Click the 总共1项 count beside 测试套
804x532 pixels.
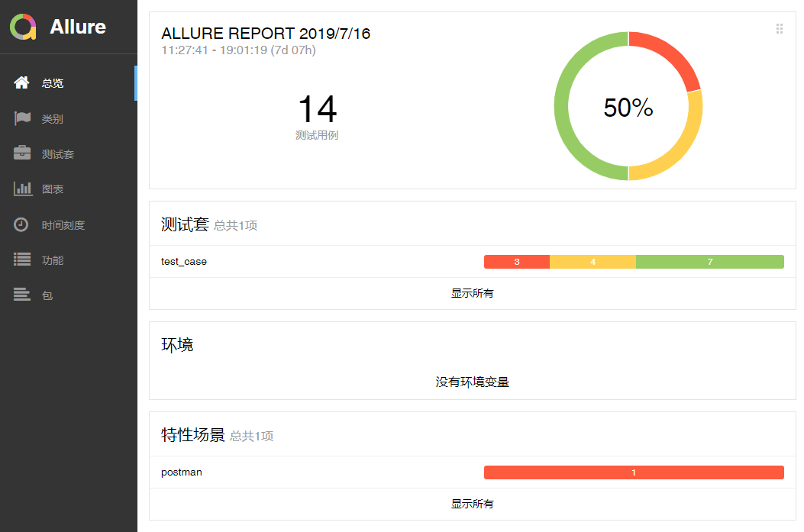click(235, 225)
